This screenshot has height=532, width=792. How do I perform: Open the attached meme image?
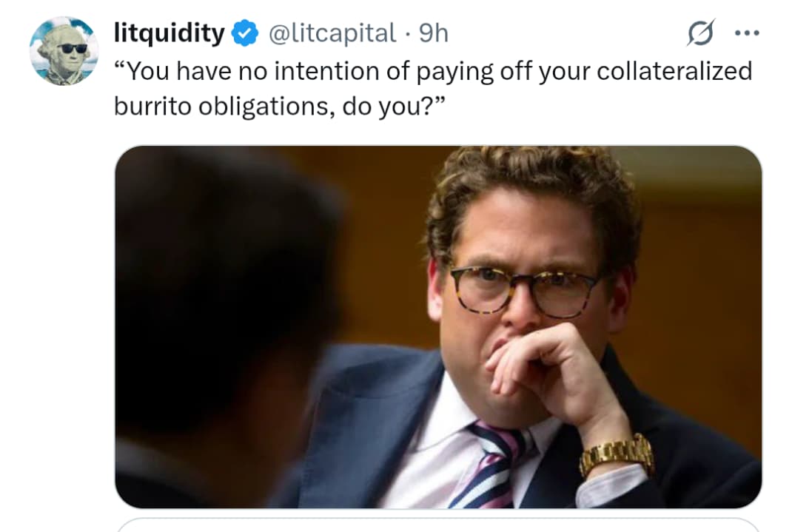(x=438, y=326)
